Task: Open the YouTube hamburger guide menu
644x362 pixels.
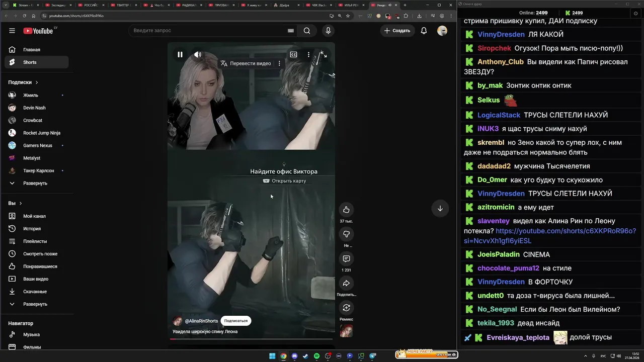Action: pos(12,31)
